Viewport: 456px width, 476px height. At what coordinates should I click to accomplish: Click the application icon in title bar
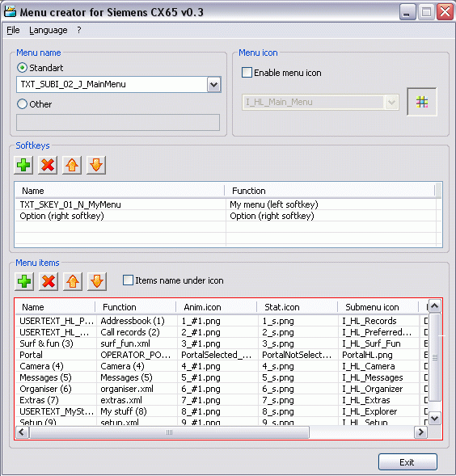10,12
